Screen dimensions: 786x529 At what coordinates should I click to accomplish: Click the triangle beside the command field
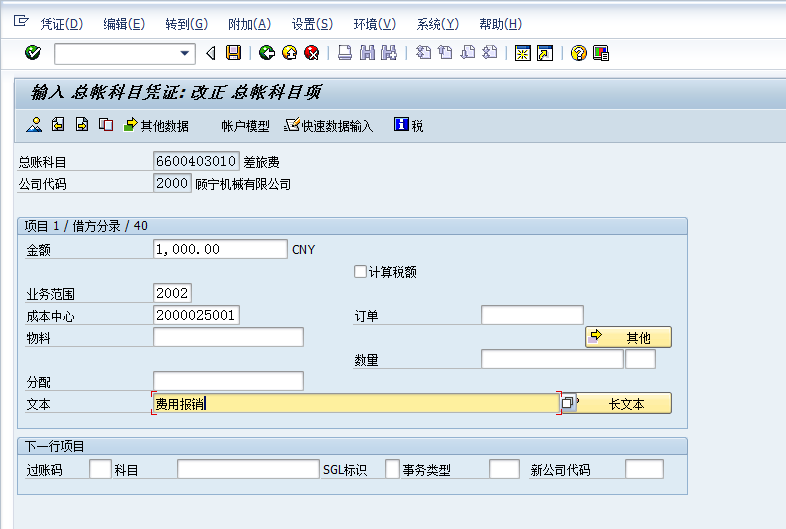[211, 53]
